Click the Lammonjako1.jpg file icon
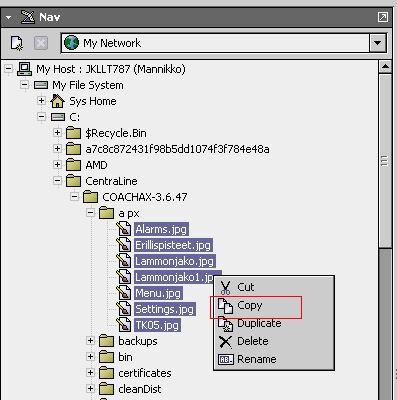The width and height of the screenshot is (397, 400). (124, 277)
